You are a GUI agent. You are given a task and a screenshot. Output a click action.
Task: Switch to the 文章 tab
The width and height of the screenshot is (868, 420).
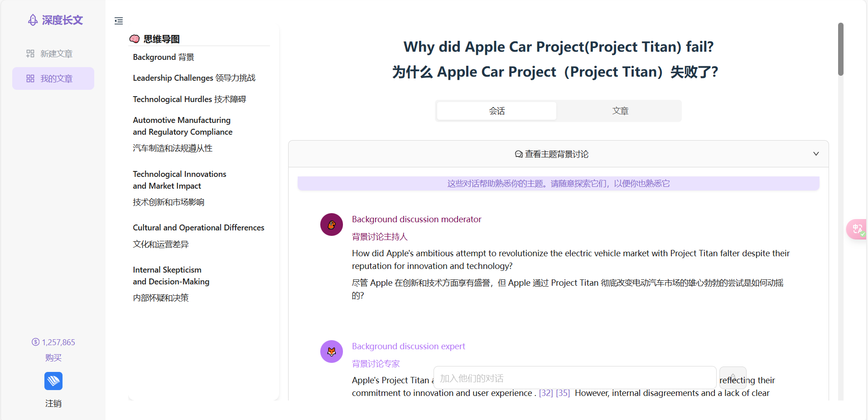620,111
